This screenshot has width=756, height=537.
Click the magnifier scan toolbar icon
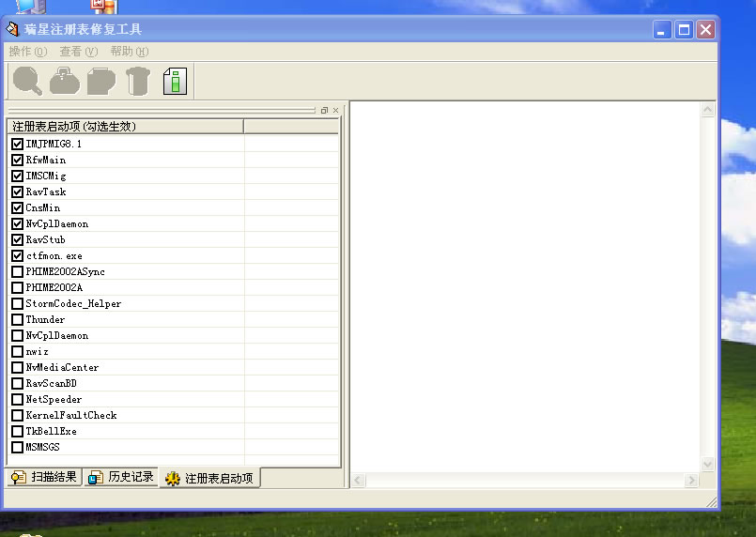(x=27, y=81)
